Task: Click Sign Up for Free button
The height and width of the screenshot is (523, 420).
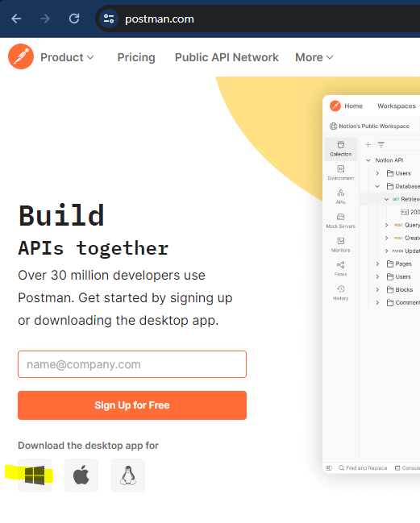Action: pos(132,405)
